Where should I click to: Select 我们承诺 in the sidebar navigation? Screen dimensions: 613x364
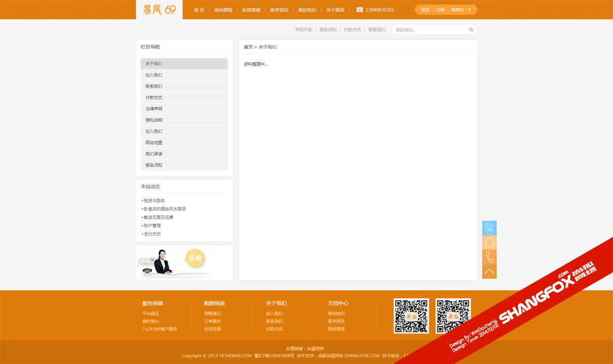coord(184,154)
